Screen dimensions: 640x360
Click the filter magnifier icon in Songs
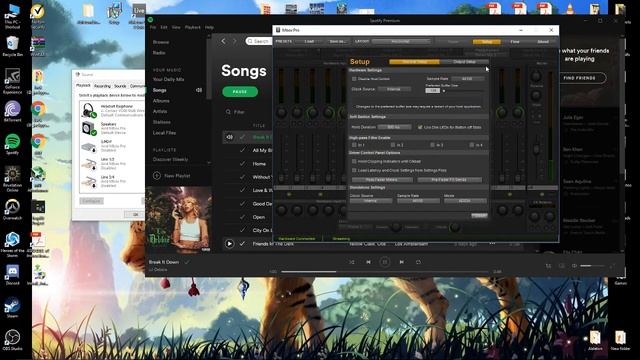tap(228, 112)
